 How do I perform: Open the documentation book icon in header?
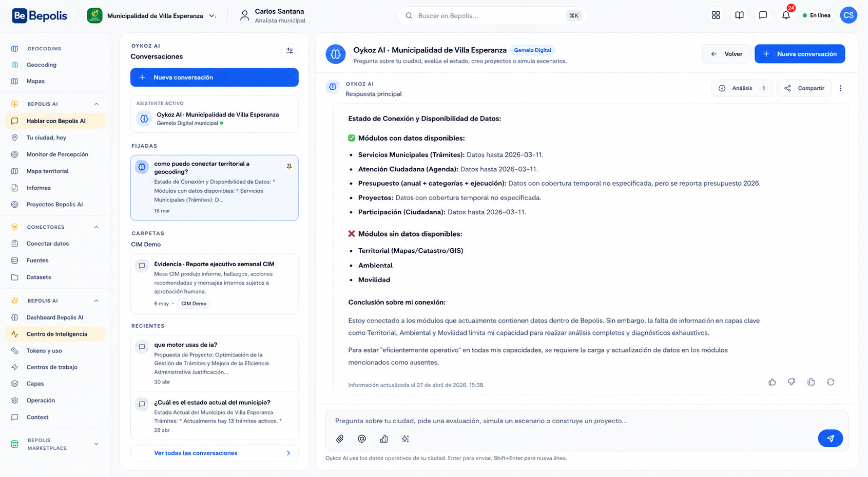[739, 15]
